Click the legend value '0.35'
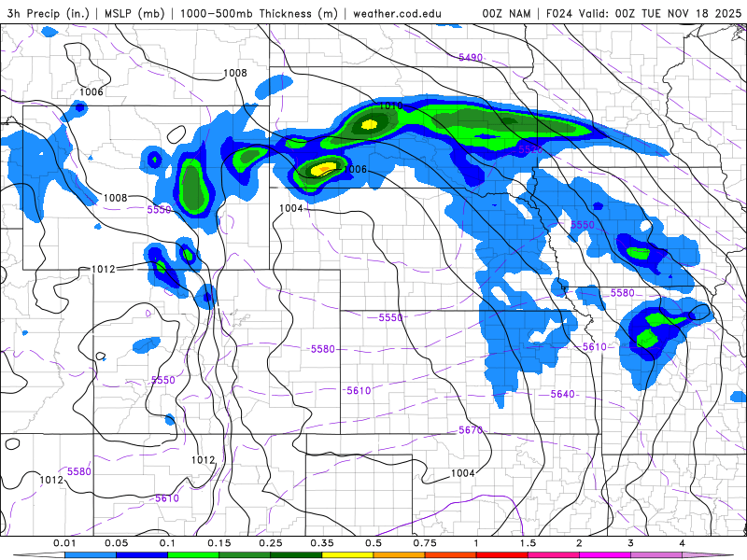 (x=322, y=543)
